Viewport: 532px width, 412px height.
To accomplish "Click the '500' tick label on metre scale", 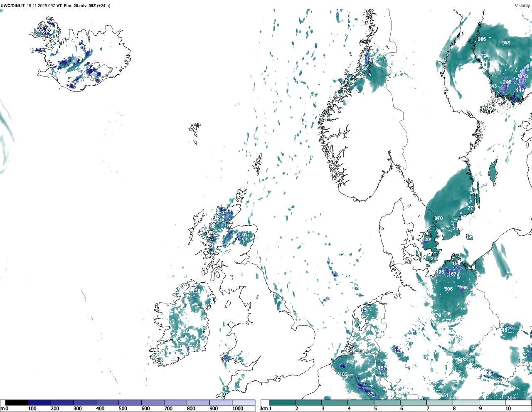I will (x=123, y=409).
